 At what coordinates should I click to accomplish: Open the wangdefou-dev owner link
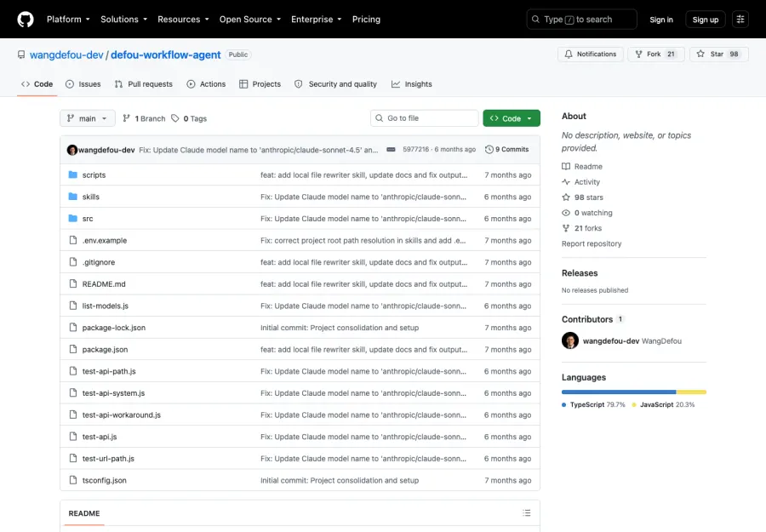click(66, 54)
